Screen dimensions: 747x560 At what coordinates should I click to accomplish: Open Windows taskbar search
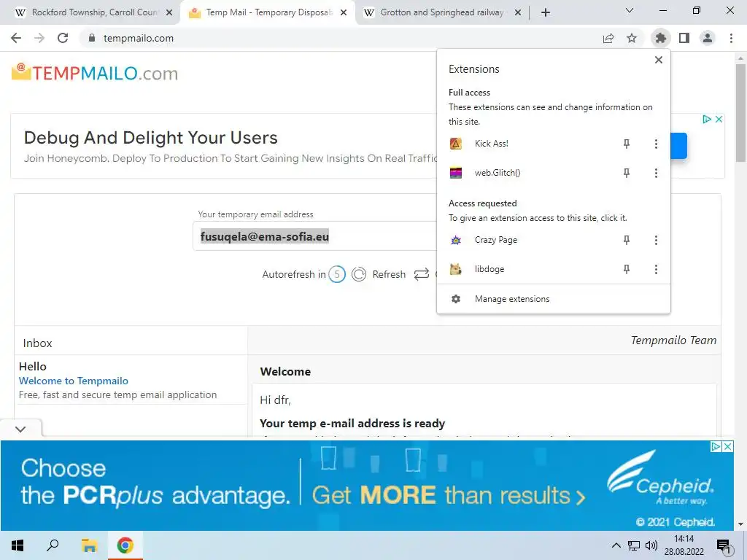[x=53, y=545]
